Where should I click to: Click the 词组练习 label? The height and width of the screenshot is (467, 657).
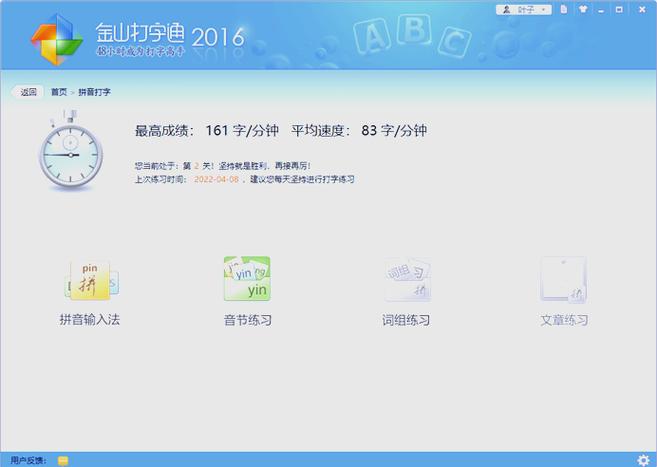click(x=406, y=320)
